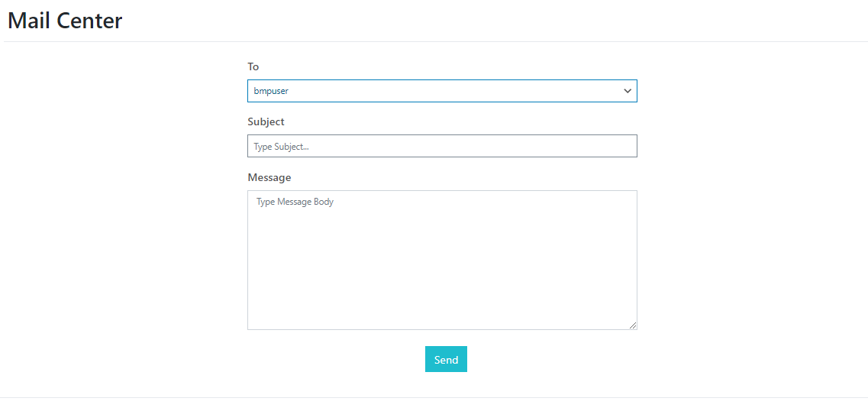Click the chevron arrow in To field

(x=628, y=91)
